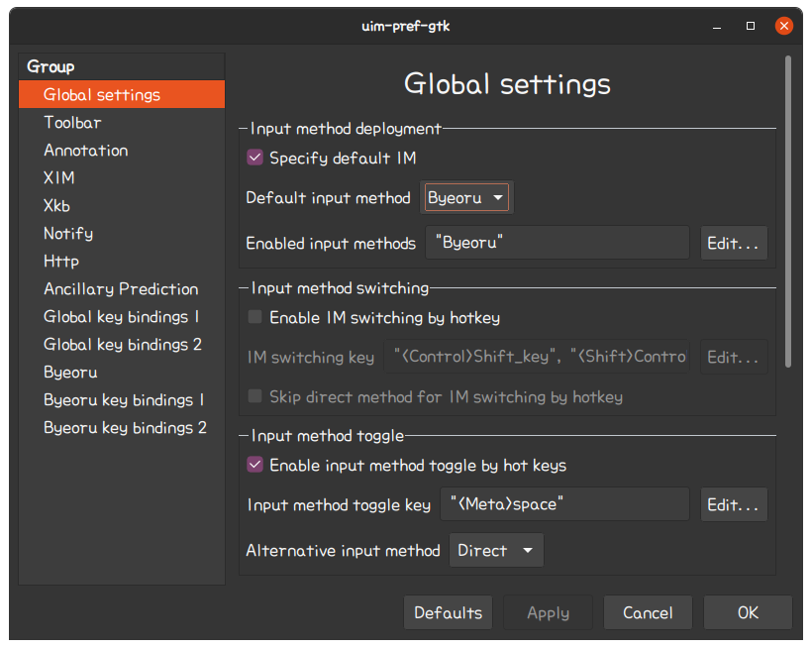812x649 pixels.
Task: Open Alternative input method Direct dropdown
Action: [496, 550]
